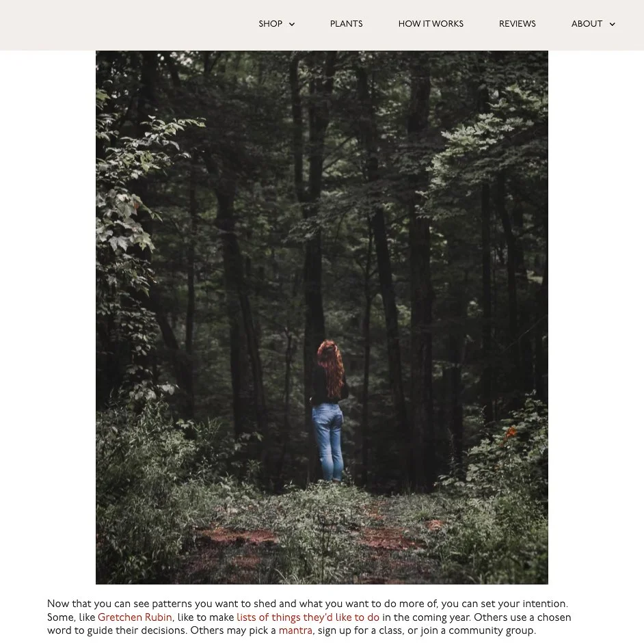Click the red dirt path in the photo
Screen dimensions: 644x644
click(x=238, y=536)
